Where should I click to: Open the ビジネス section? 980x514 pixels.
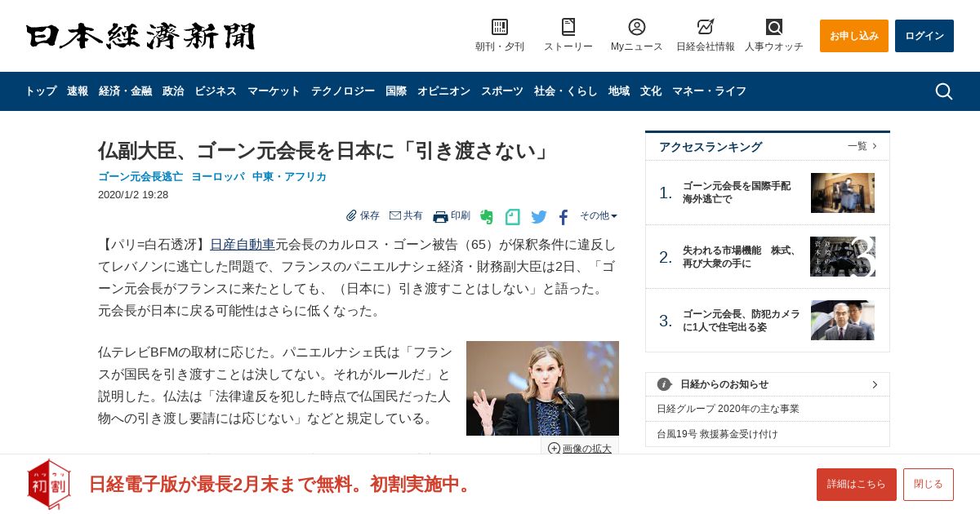point(216,91)
